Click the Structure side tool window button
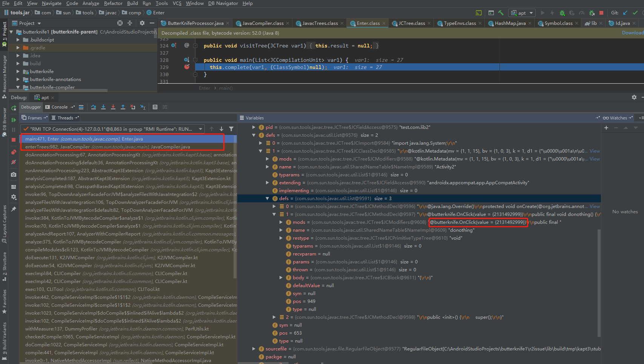The width and height of the screenshot is (644, 364). point(4,266)
